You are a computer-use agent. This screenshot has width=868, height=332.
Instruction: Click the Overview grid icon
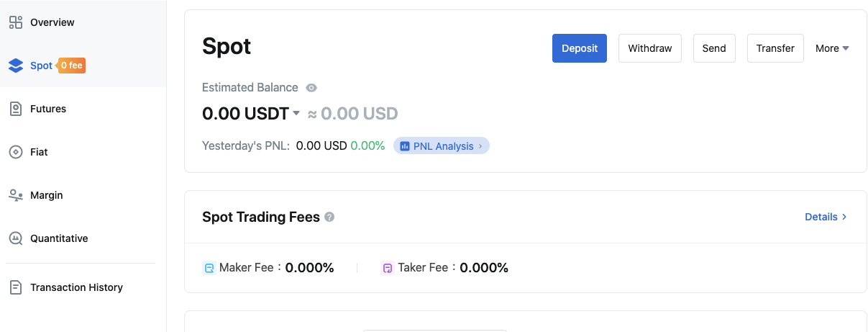(16, 22)
